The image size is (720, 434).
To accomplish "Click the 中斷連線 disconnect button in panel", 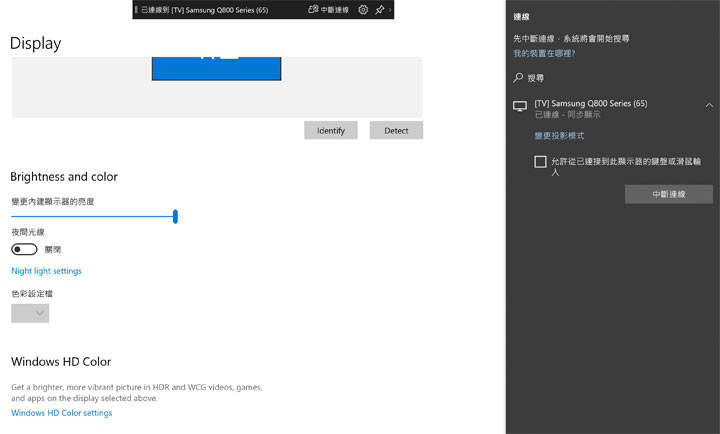I will (668, 194).
